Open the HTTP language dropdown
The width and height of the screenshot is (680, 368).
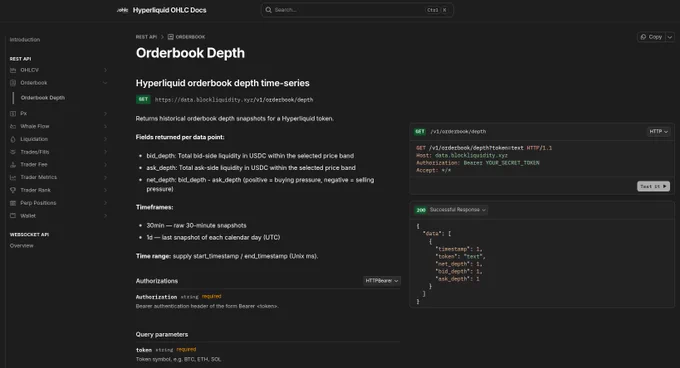point(658,131)
